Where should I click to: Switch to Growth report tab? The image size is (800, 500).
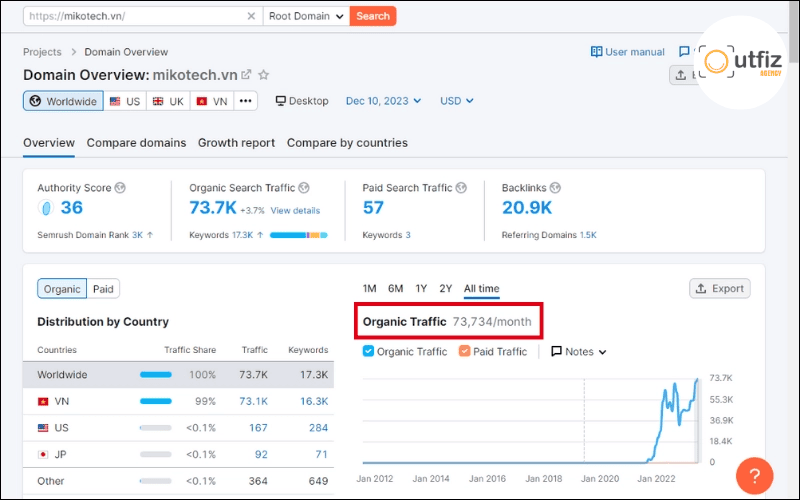click(x=236, y=143)
